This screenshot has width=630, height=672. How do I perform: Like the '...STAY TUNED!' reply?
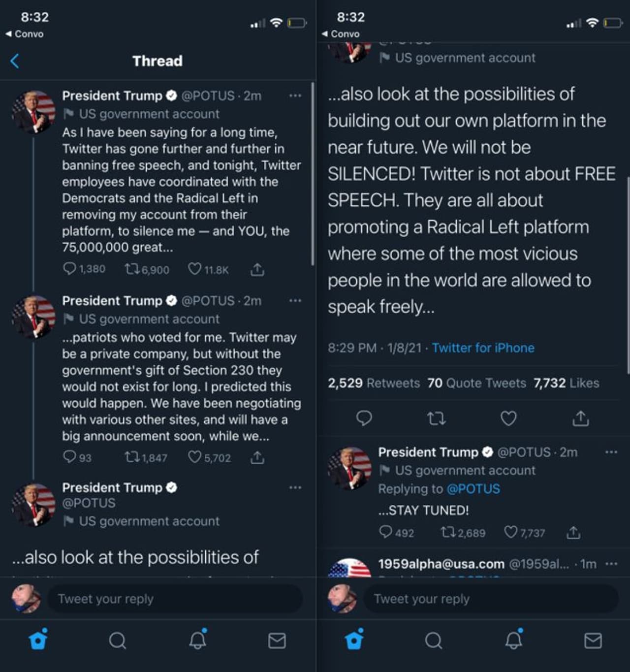click(511, 532)
